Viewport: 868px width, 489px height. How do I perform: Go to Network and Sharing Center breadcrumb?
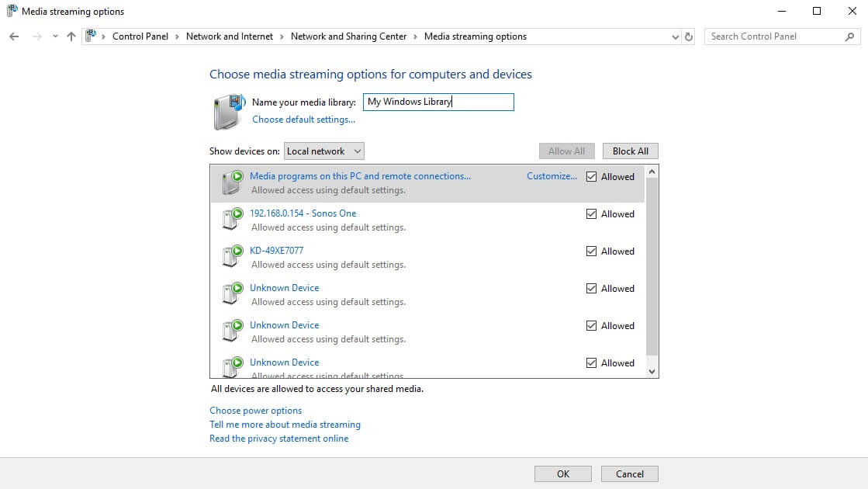pos(348,36)
